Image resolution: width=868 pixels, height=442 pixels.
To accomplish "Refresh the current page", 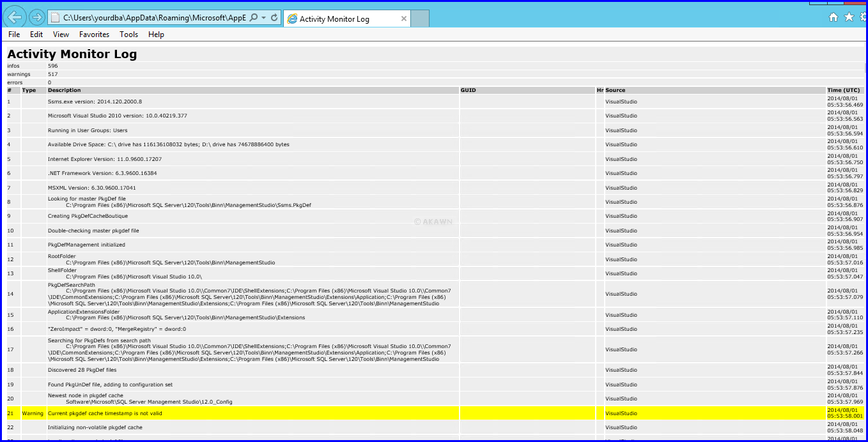I will click(x=275, y=17).
